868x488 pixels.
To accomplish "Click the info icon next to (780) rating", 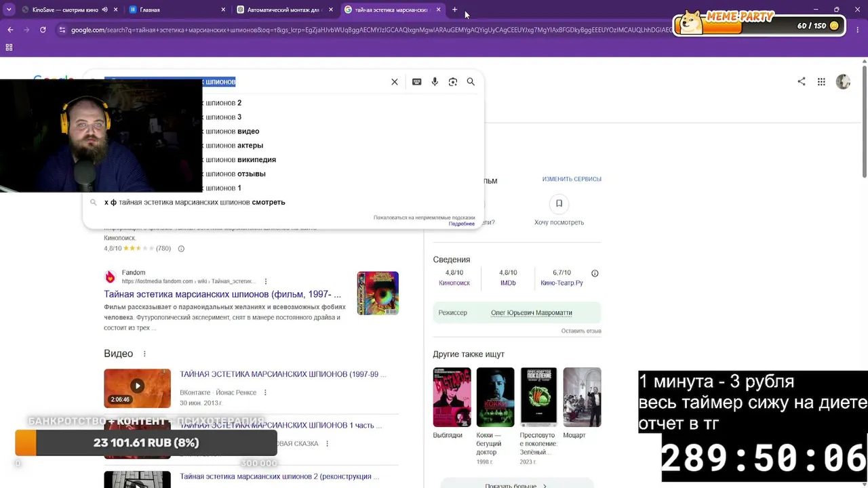I will coord(181,249).
